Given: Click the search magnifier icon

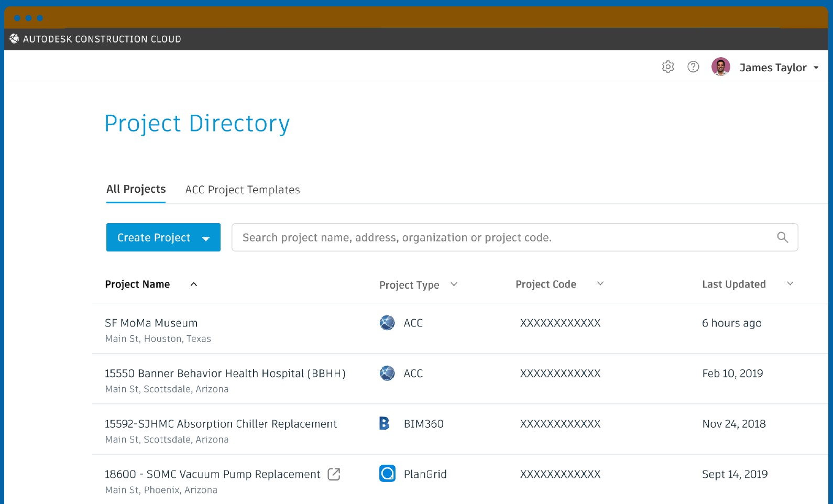Looking at the screenshot, I should coord(782,237).
